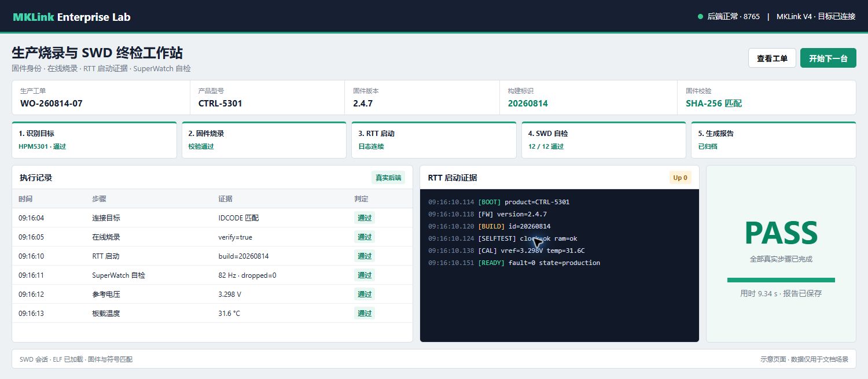
Task: Click the completion progress bar under PASS
Action: coord(781,280)
